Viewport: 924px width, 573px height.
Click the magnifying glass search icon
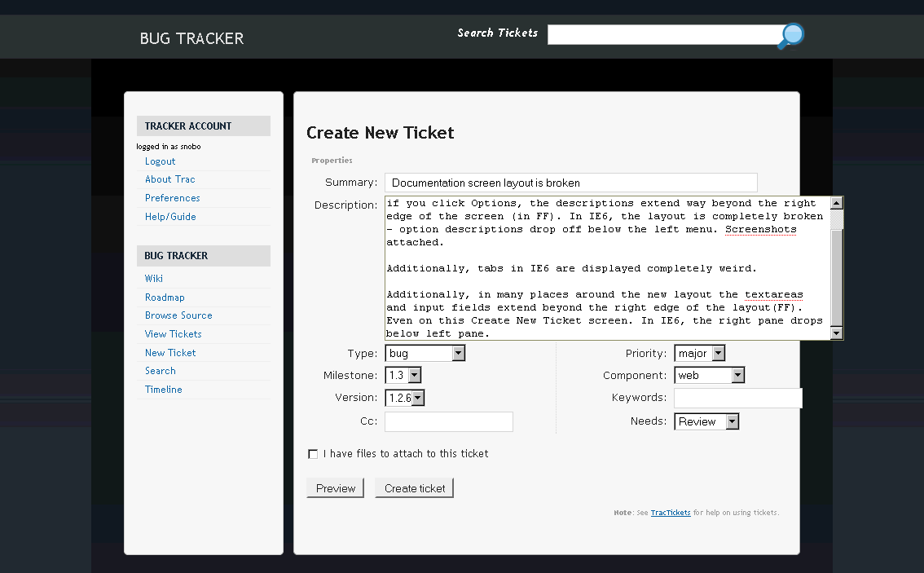pos(790,36)
